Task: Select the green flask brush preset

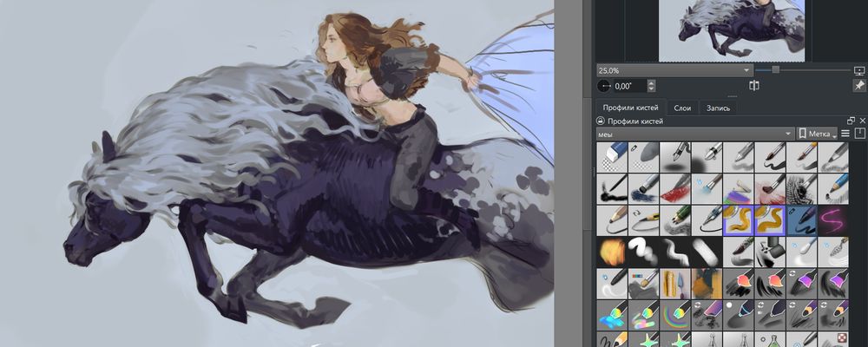Action: pyautogui.click(x=770, y=338)
